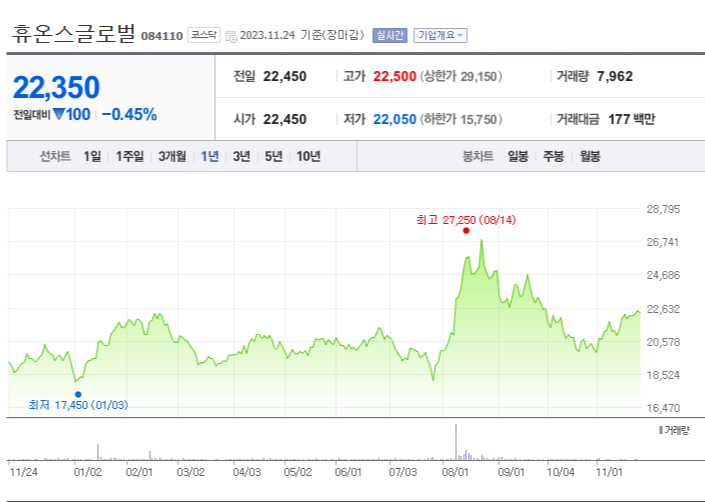Click the 2023.11.24 기준(장마감) date text

(x=302, y=35)
